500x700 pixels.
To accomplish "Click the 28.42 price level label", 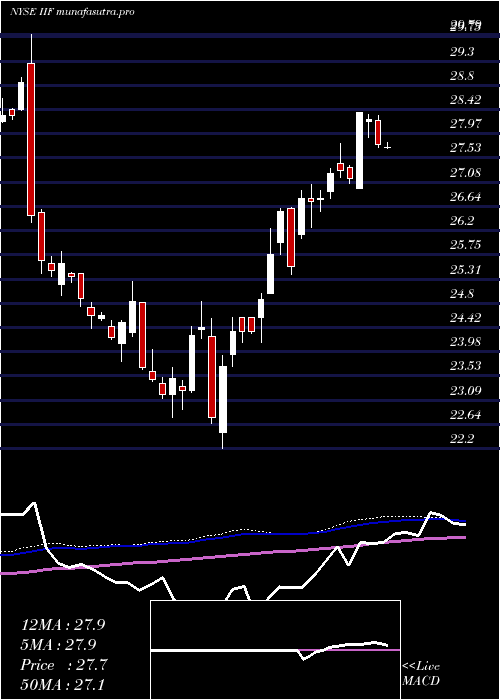I will [466, 100].
